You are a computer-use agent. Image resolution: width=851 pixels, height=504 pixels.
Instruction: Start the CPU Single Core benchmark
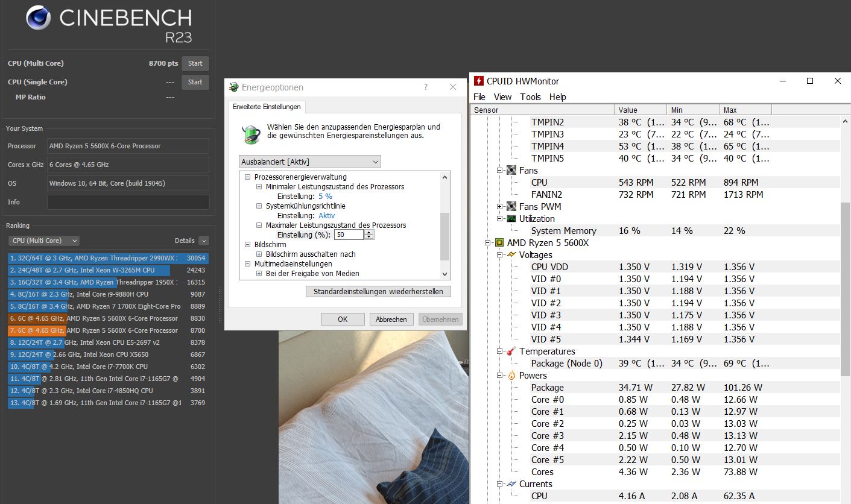point(195,82)
